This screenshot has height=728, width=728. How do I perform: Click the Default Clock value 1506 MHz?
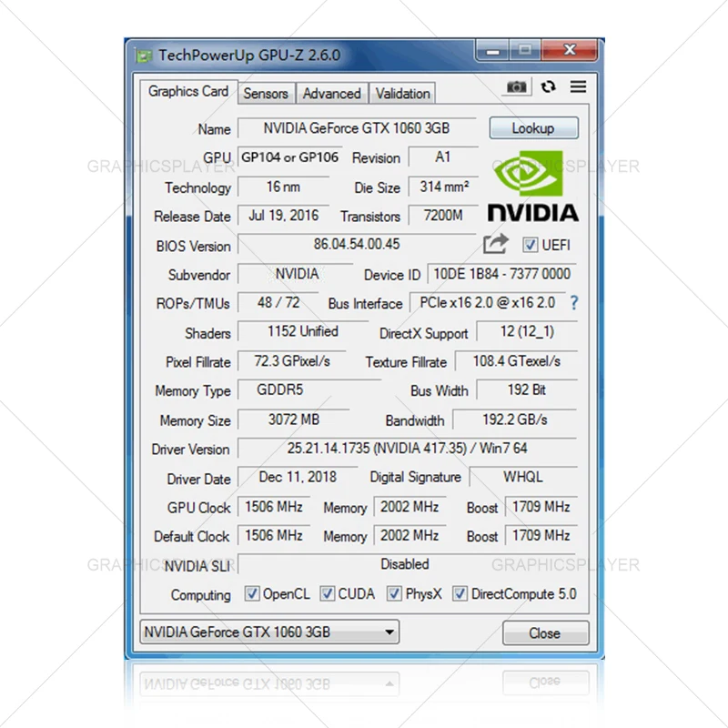click(274, 535)
